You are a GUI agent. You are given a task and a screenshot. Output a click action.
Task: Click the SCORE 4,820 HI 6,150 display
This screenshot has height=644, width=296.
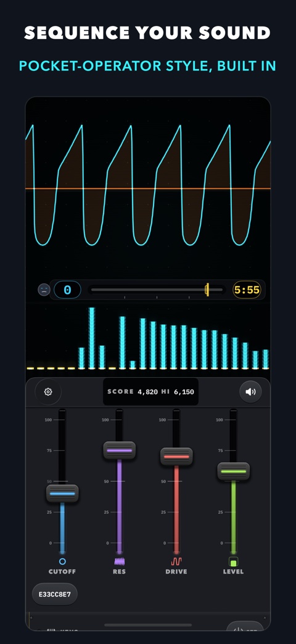[x=150, y=392]
